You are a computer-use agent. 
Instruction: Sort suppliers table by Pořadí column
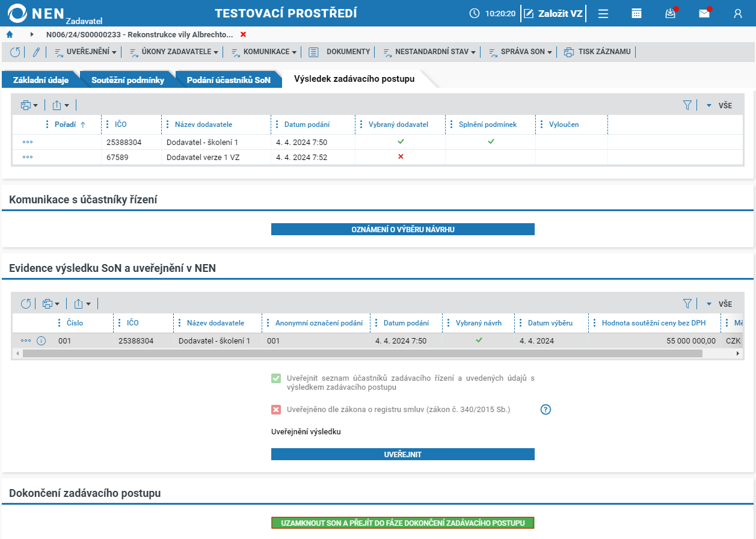click(66, 125)
